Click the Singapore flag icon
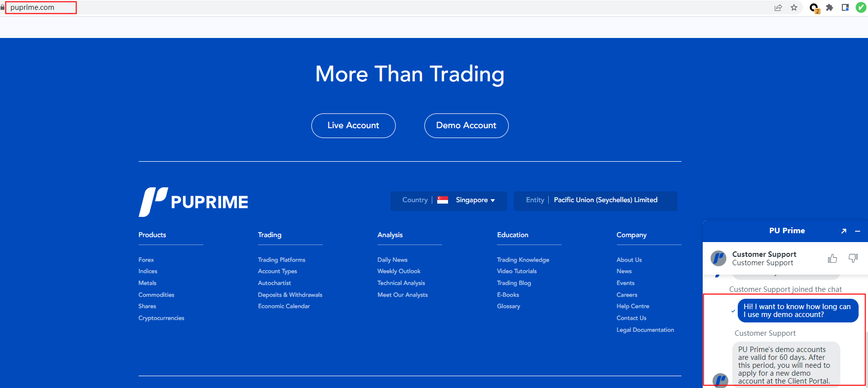 443,200
